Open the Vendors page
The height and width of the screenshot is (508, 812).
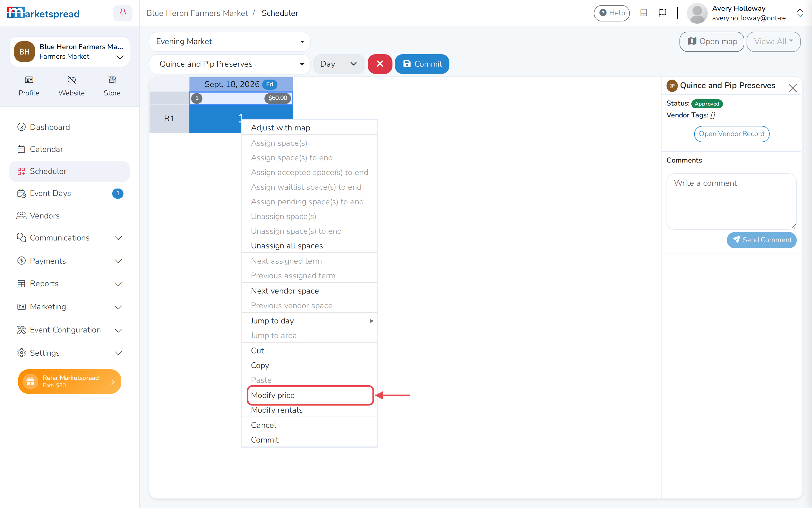[x=69, y=216]
